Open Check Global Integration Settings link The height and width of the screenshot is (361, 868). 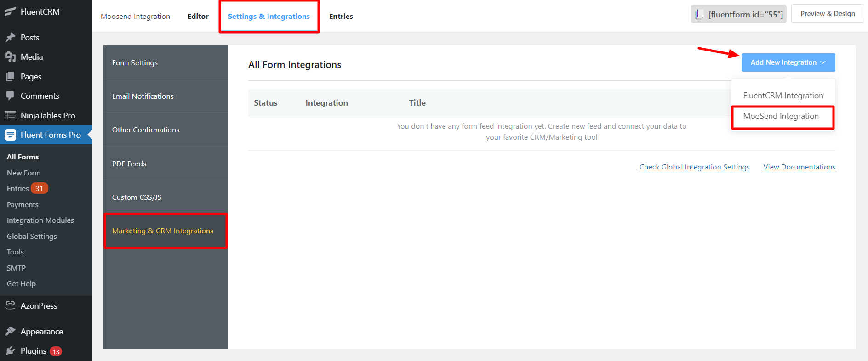click(x=695, y=167)
